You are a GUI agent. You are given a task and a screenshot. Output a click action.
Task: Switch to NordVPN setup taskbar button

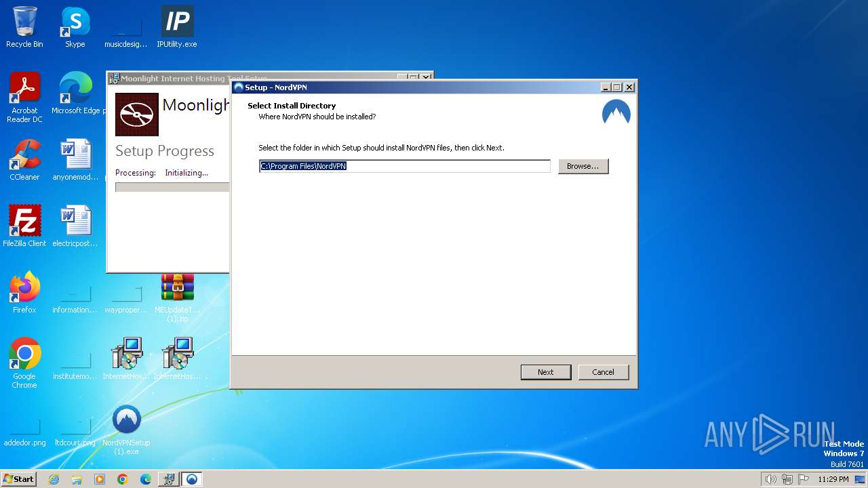point(192,479)
